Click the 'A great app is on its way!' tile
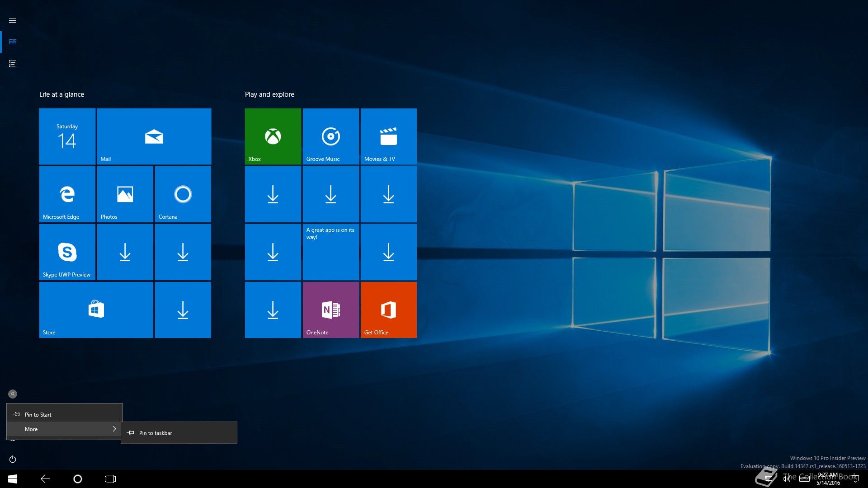Screen dimensions: 868x488 click(x=331, y=252)
